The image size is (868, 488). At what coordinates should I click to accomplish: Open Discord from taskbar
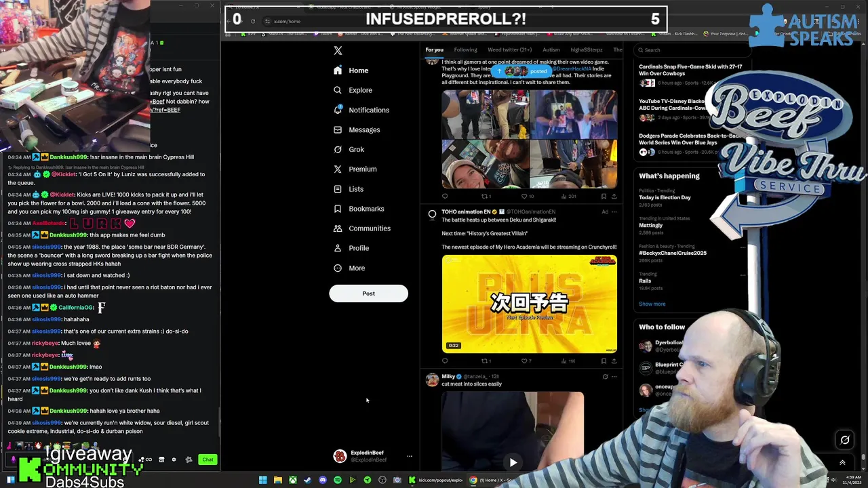(x=322, y=480)
